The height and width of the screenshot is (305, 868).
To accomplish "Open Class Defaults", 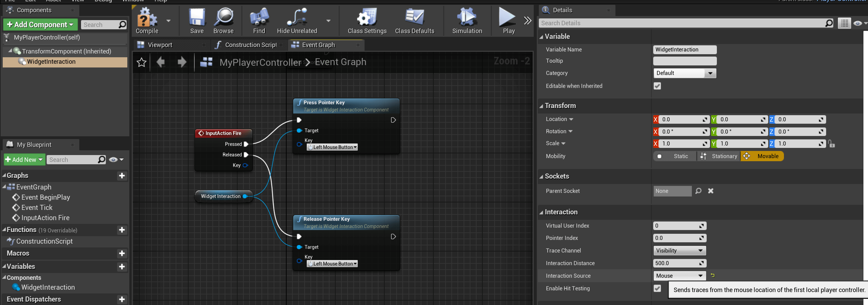I will [x=415, y=21].
